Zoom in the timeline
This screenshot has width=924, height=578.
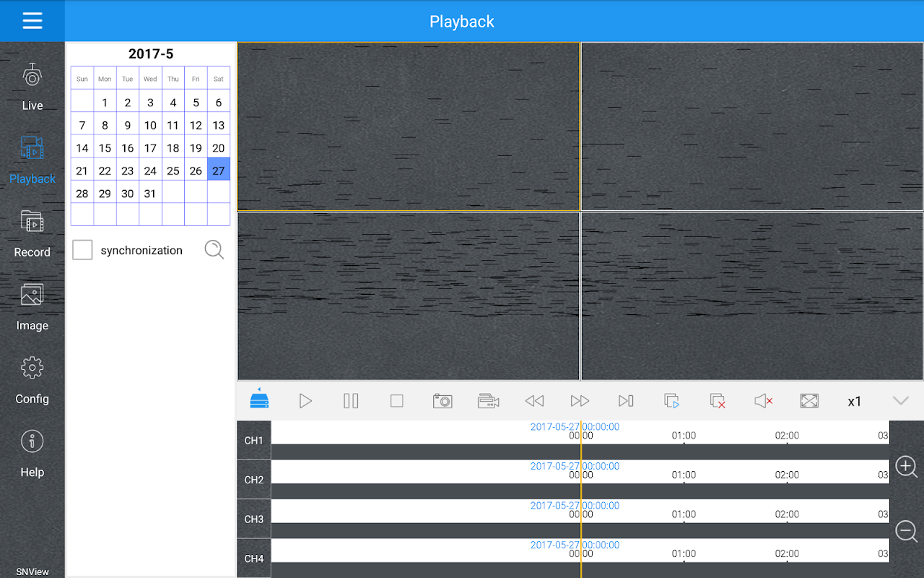907,467
